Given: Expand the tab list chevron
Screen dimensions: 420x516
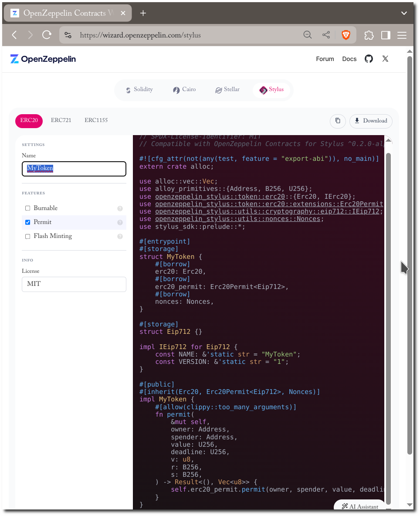Looking at the screenshot, I should click(x=404, y=13).
